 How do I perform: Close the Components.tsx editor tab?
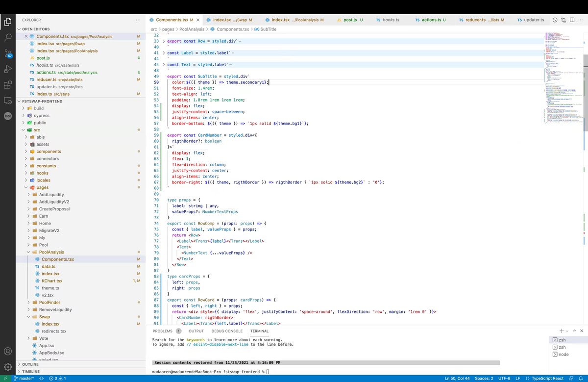point(197,20)
